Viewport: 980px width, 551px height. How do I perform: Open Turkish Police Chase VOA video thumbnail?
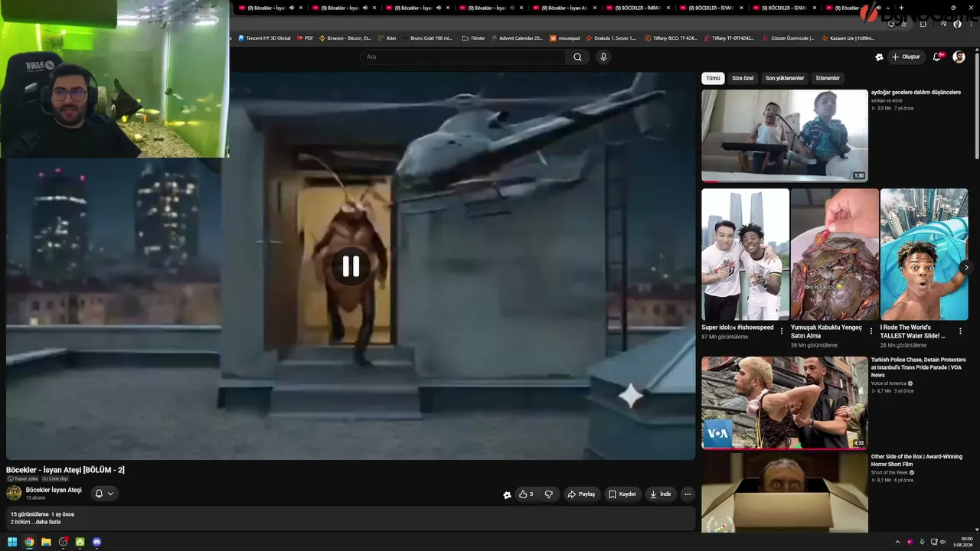(785, 403)
